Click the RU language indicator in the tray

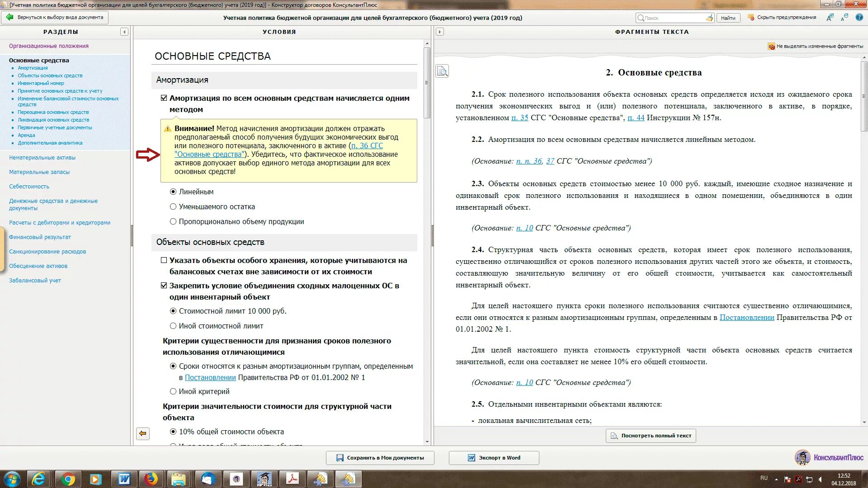[x=764, y=478]
